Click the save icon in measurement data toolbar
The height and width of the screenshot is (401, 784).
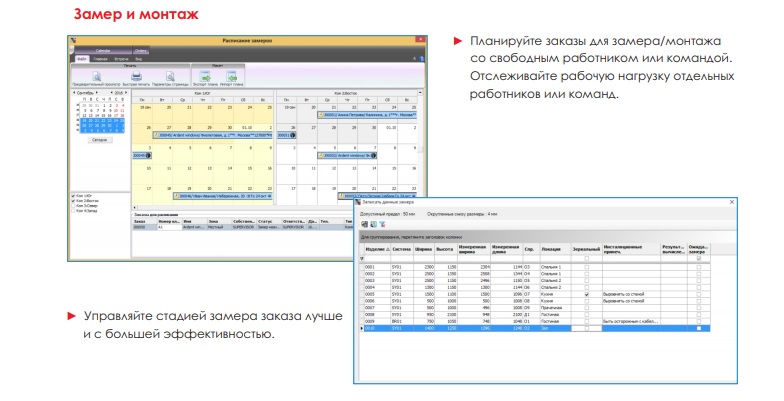365,225
